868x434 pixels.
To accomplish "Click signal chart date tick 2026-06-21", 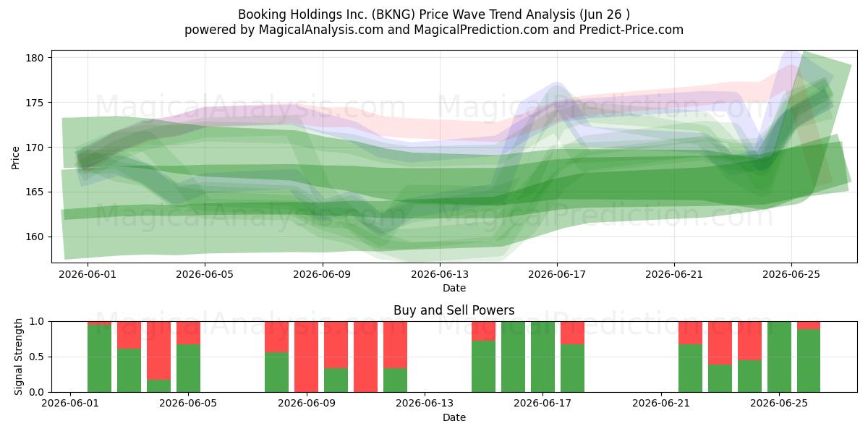I will pyautogui.click(x=661, y=404).
